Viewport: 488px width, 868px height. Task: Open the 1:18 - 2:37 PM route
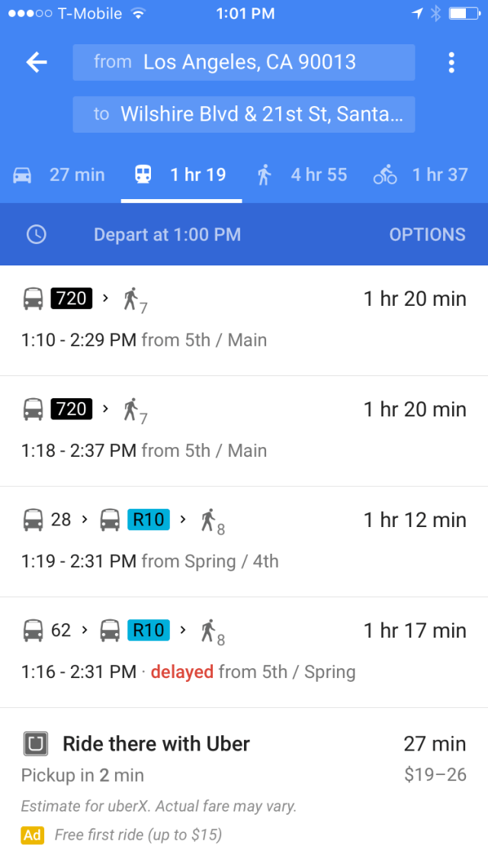click(244, 430)
